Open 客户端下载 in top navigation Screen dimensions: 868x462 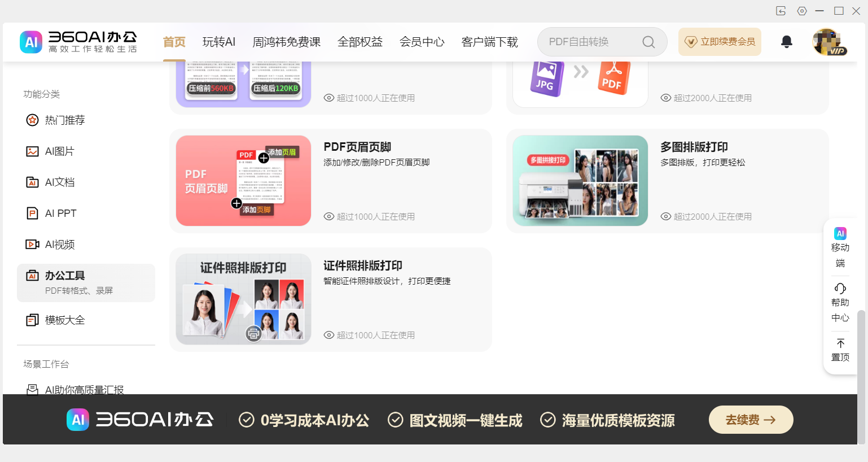[x=489, y=42]
